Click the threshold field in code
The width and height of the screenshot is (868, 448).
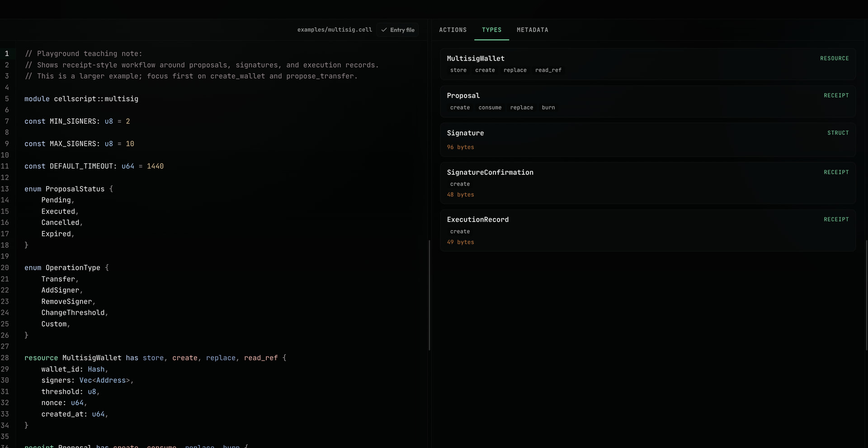pos(60,392)
